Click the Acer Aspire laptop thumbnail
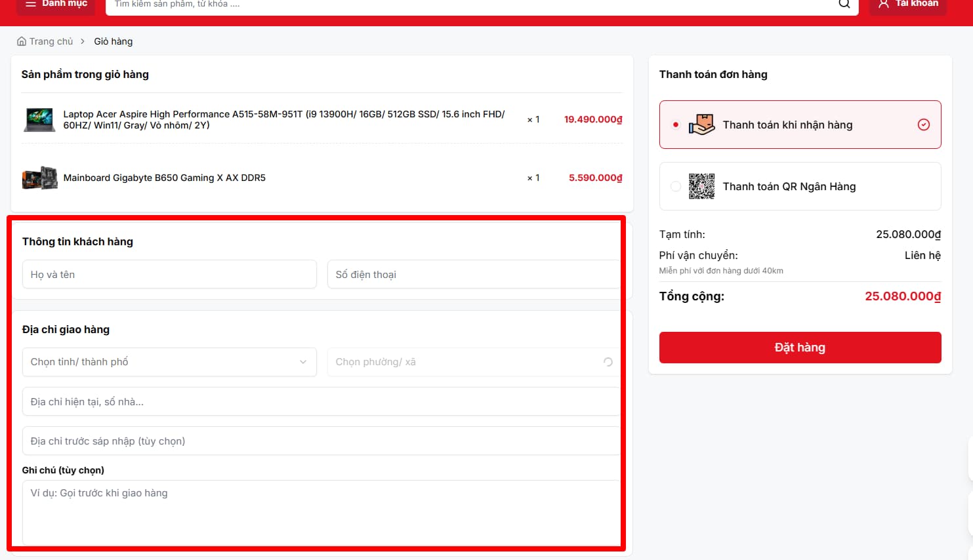The width and height of the screenshot is (973, 560). point(39,119)
